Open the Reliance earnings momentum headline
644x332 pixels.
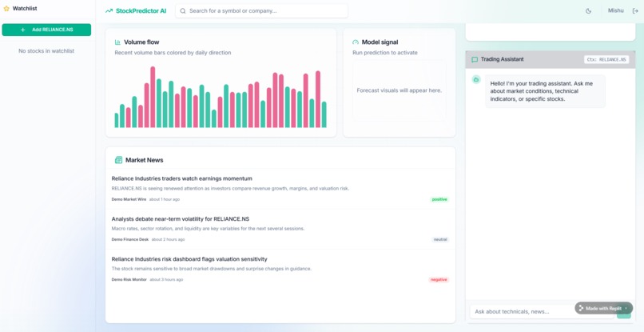182,178
